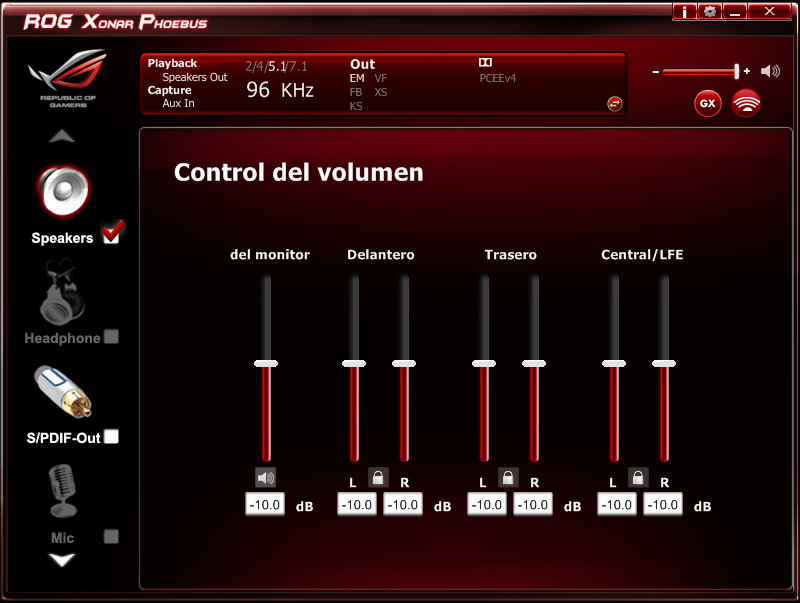Viewport: 800px width, 603px height.
Task: Select the Speakers output icon
Action: [63, 191]
